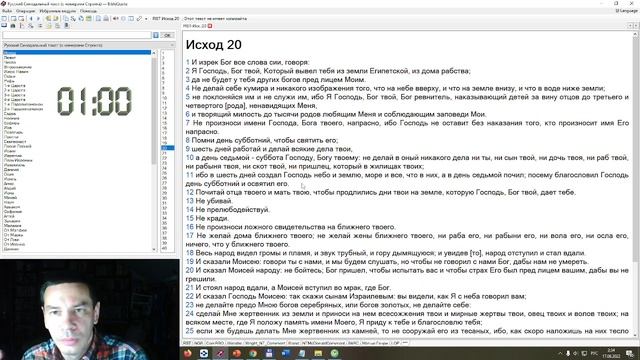The image size is (640, 360).
Task: Click the Исход 20 heading
Action: (x=213, y=44)
